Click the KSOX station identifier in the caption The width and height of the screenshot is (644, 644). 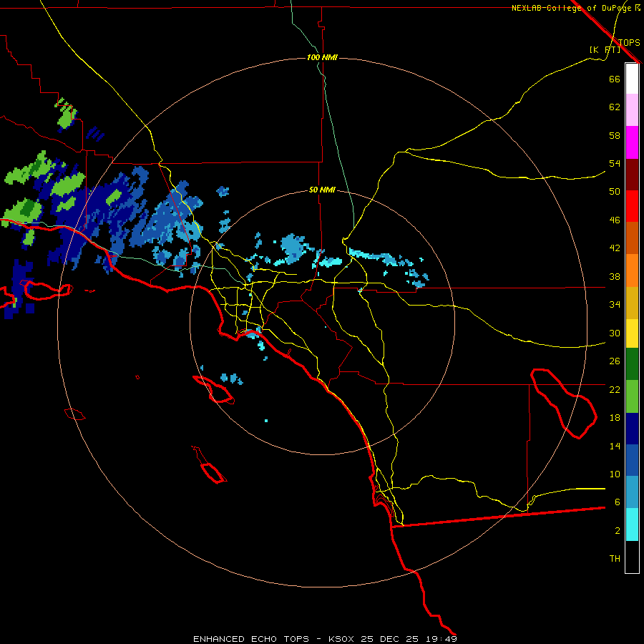341,639
